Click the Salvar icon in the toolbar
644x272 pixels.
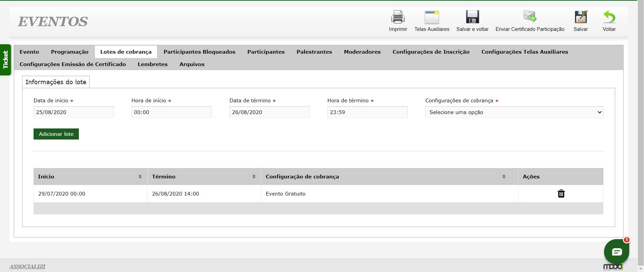[581, 17]
